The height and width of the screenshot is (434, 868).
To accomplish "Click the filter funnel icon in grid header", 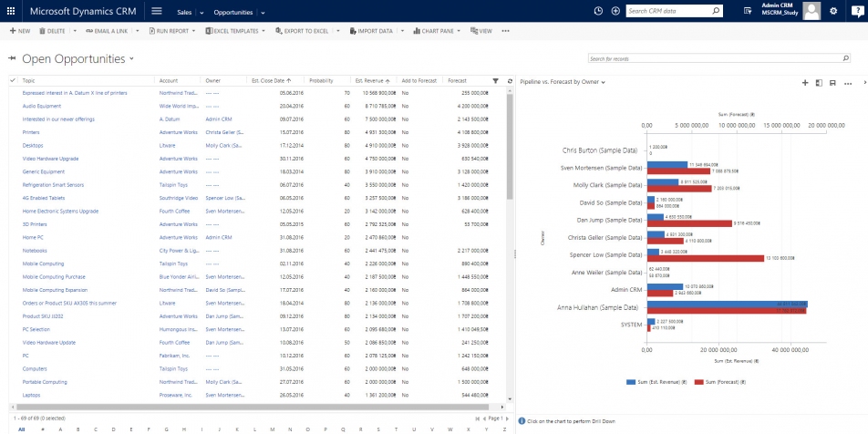I will (x=496, y=80).
